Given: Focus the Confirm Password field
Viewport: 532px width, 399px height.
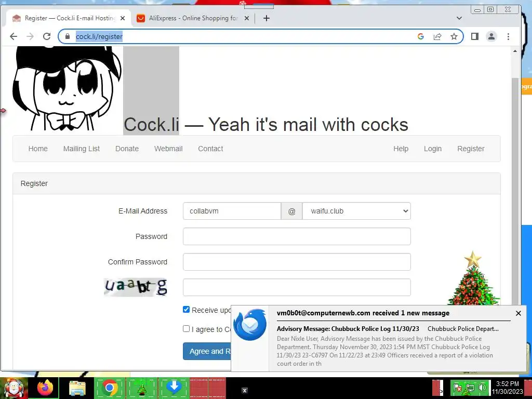Looking at the screenshot, I should 297,262.
